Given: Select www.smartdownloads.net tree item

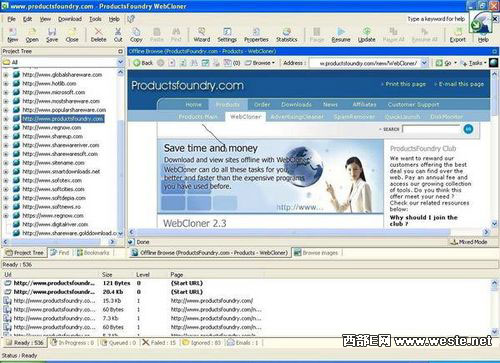Looking at the screenshot, I should pyautogui.click(x=61, y=172).
